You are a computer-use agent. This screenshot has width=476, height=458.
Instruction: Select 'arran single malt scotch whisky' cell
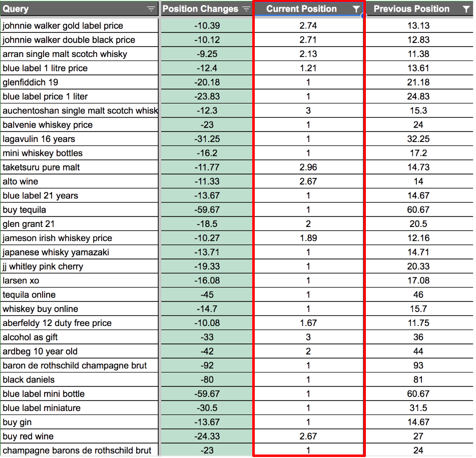pyautogui.click(x=80, y=54)
